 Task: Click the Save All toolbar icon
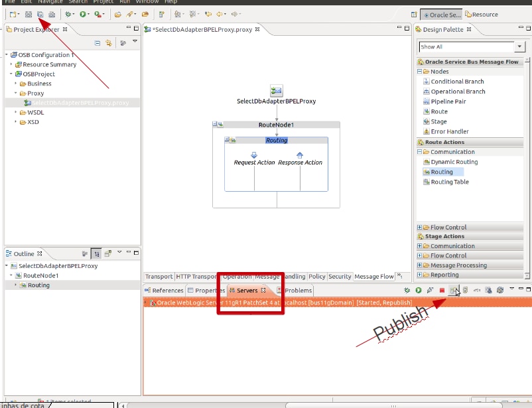click(40, 14)
